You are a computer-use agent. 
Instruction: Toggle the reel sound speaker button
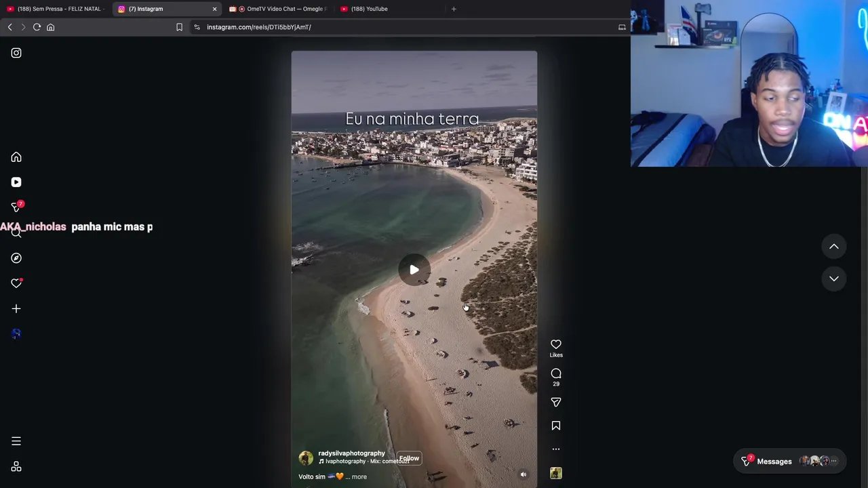pyautogui.click(x=524, y=474)
